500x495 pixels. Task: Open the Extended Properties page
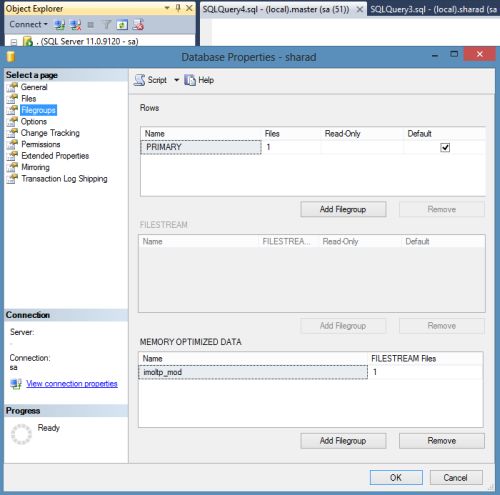[x=55, y=156]
